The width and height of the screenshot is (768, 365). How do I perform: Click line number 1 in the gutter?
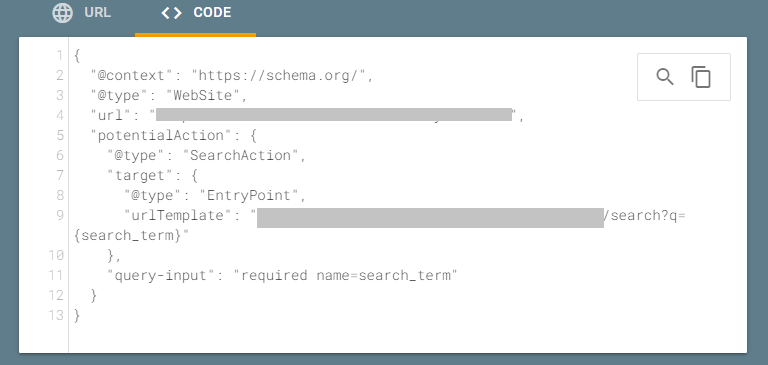[x=60, y=55]
